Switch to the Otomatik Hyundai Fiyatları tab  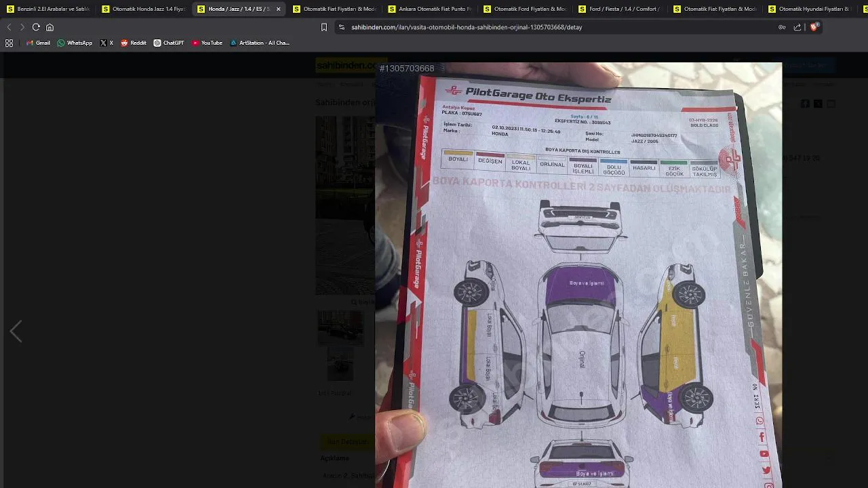810,9
